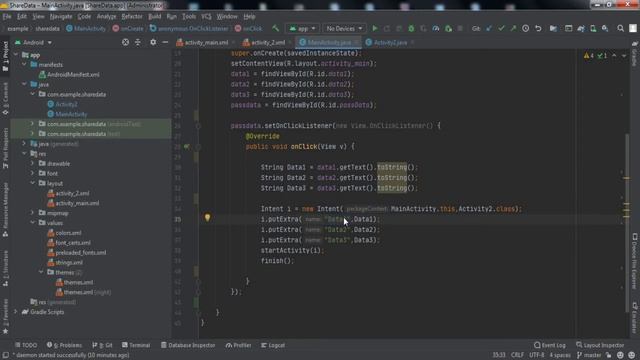Open AVD Manager device icon in toolbar
Screen dimensions: 640x360
tap(593, 29)
